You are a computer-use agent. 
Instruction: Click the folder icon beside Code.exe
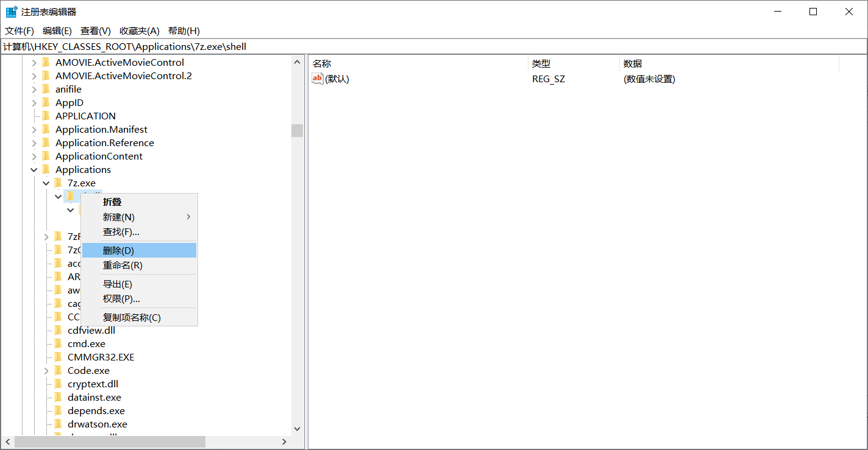click(58, 370)
